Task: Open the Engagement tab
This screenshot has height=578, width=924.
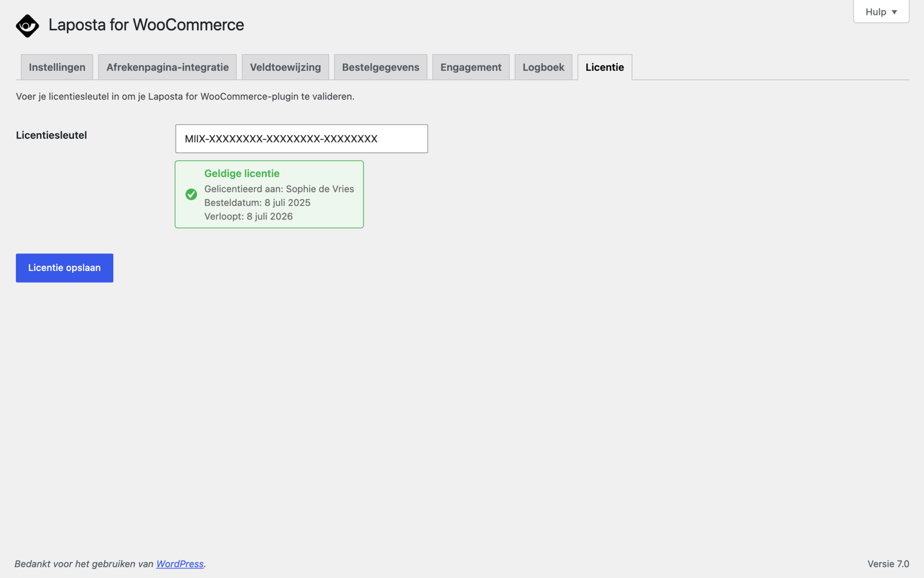Action: click(471, 67)
